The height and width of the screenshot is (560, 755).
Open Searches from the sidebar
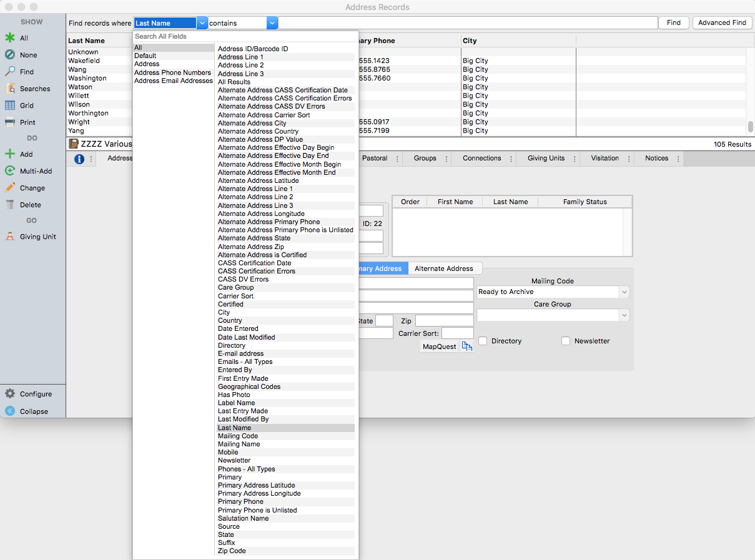click(10, 89)
